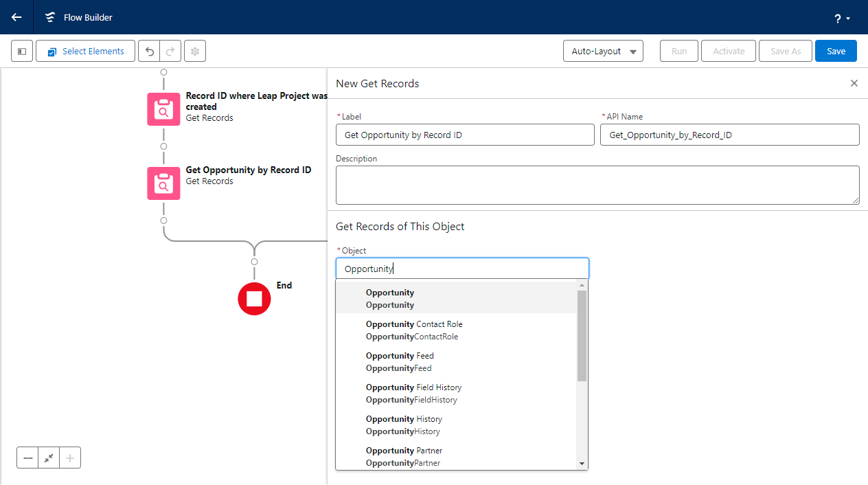Click fit-to-view zoom control
This screenshot has width=868, height=485.
[48, 457]
